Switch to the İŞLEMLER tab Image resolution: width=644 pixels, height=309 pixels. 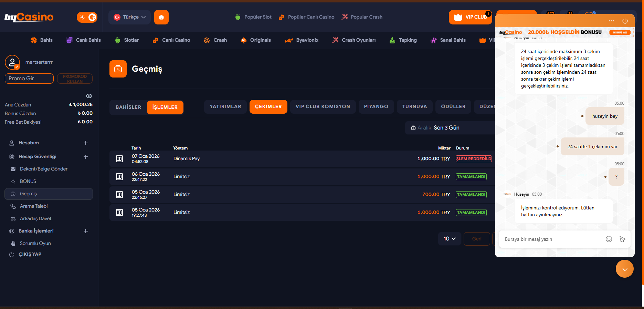pos(165,107)
